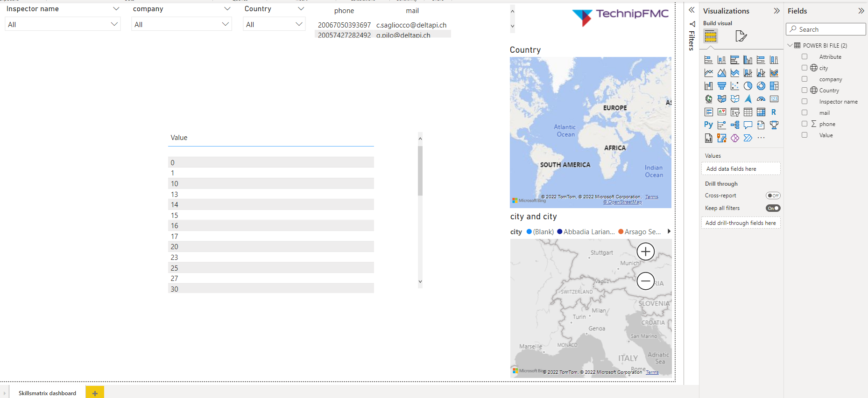The image size is (868, 398).
Task: Select the matrix visual icon
Action: click(761, 112)
